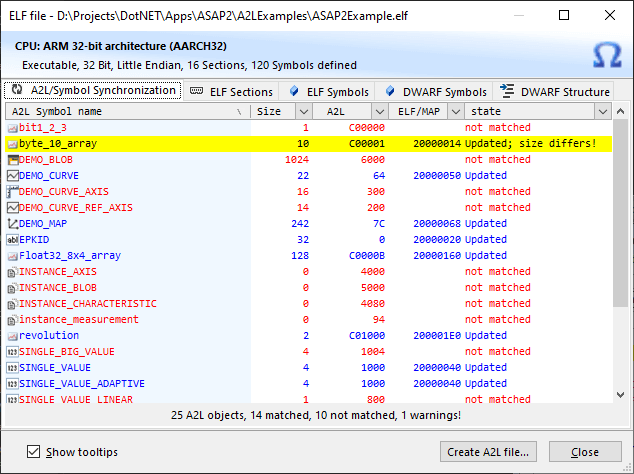Click the icon beside Float32_8x4_array

12,256
